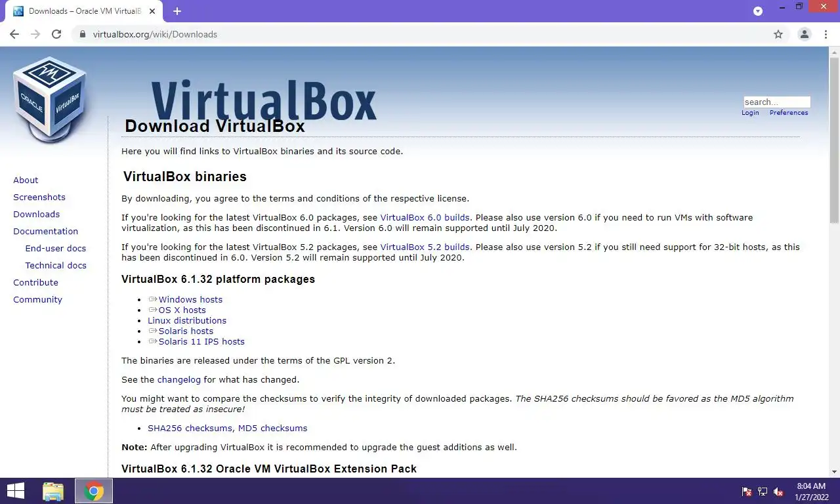Click the VirtualBox binaries heading
The image size is (840, 504).
[184, 177]
